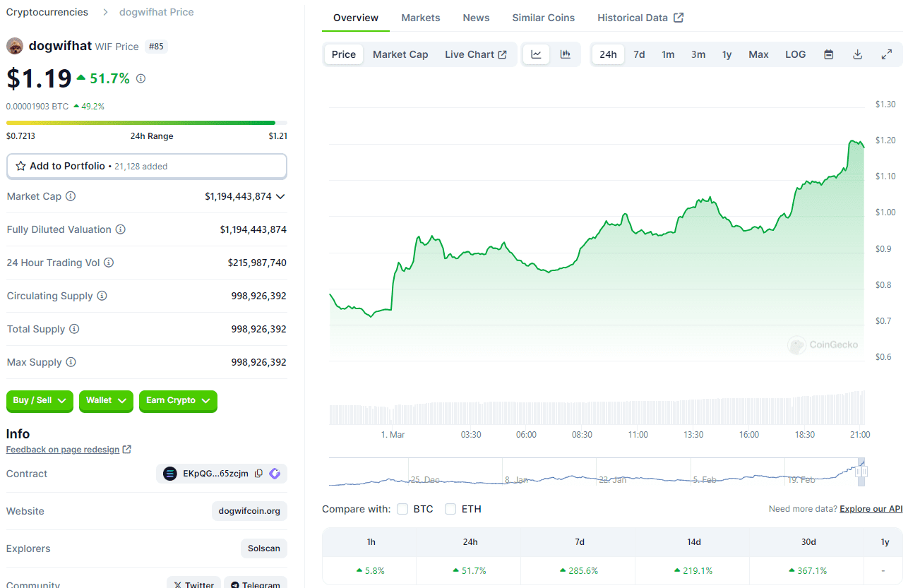Screen dimensions: 908x588
Task: Switch to the Markets tab
Action: click(421, 18)
